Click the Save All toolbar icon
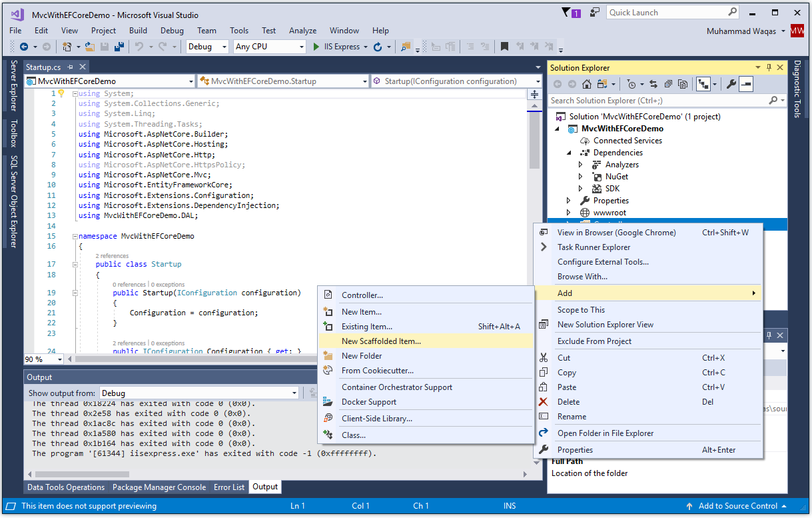 pos(119,47)
